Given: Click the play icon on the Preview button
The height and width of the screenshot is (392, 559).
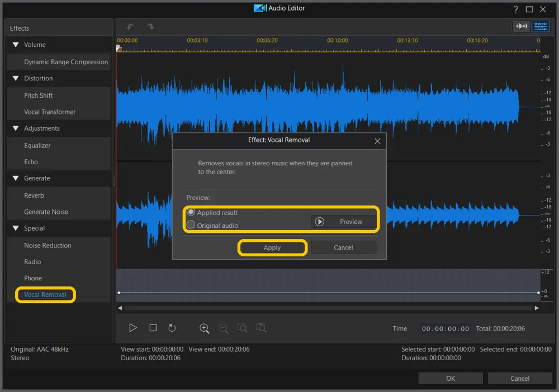Looking at the screenshot, I should (x=319, y=222).
